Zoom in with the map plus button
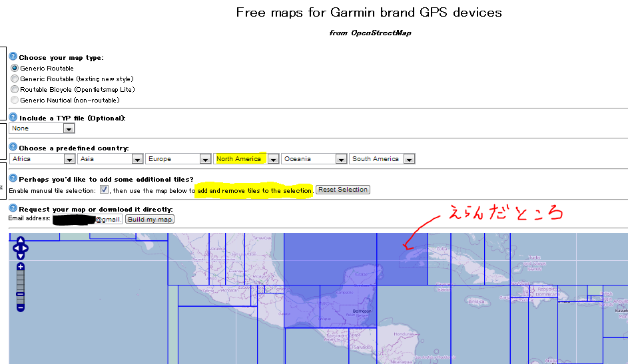Image resolution: width=628 pixels, height=364 pixels. coord(21,267)
